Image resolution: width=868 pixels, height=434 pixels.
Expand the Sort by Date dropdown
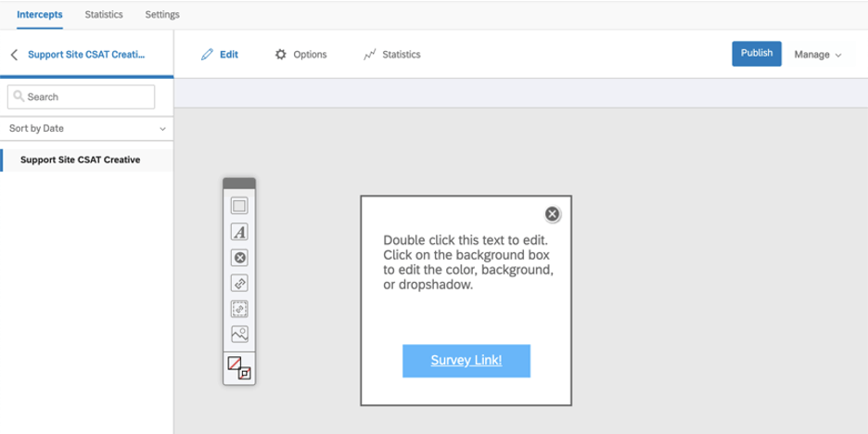(x=87, y=128)
